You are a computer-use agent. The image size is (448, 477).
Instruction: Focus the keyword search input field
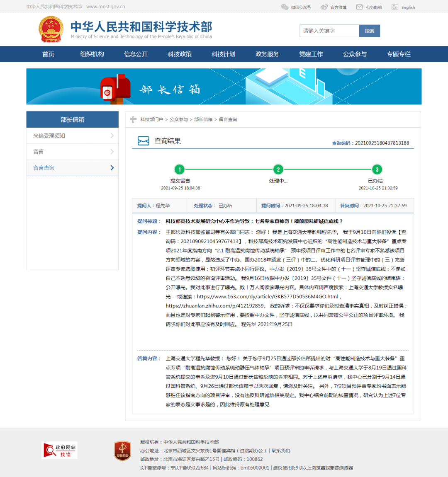(329, 31)
